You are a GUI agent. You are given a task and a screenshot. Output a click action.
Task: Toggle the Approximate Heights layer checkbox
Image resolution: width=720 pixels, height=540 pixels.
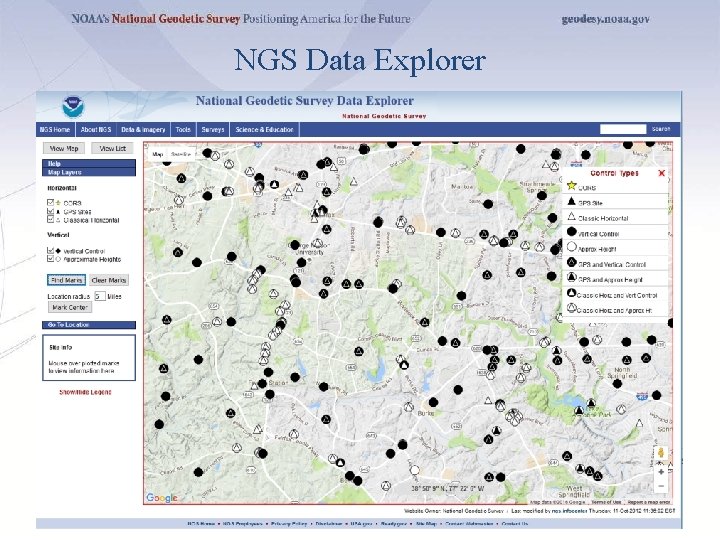tap(51, 259)
